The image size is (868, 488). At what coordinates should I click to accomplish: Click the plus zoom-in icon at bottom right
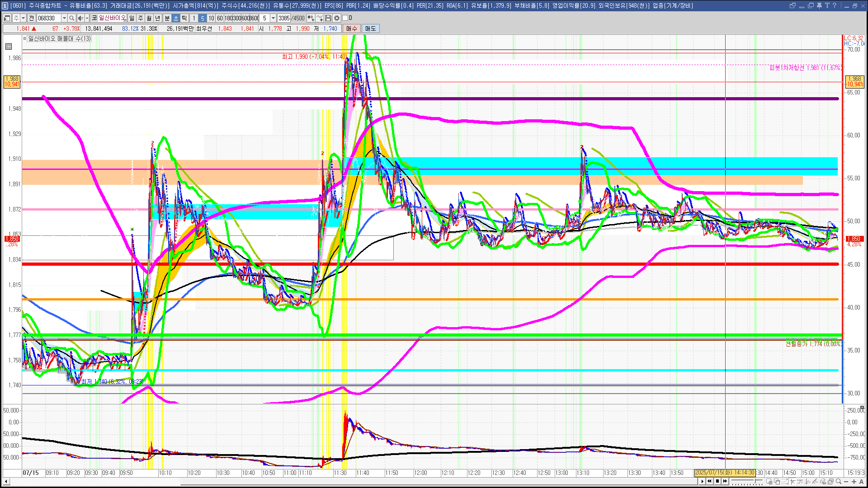pos(854,481)
